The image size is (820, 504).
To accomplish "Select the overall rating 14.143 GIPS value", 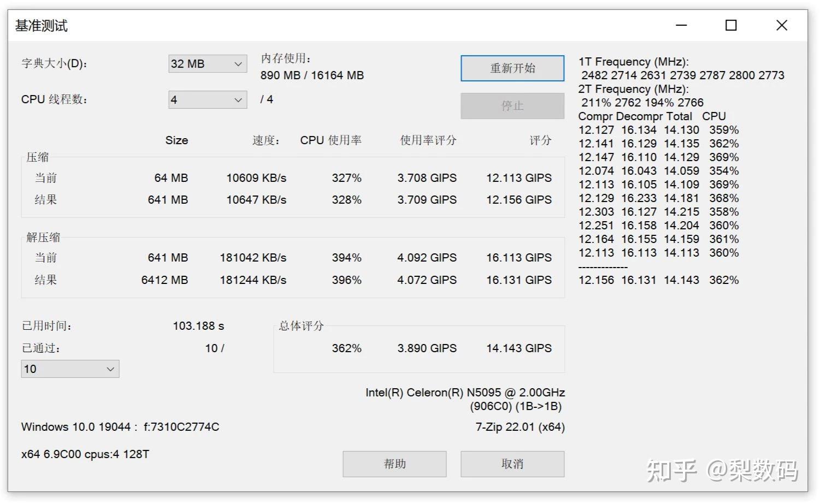I will [519, 348].
